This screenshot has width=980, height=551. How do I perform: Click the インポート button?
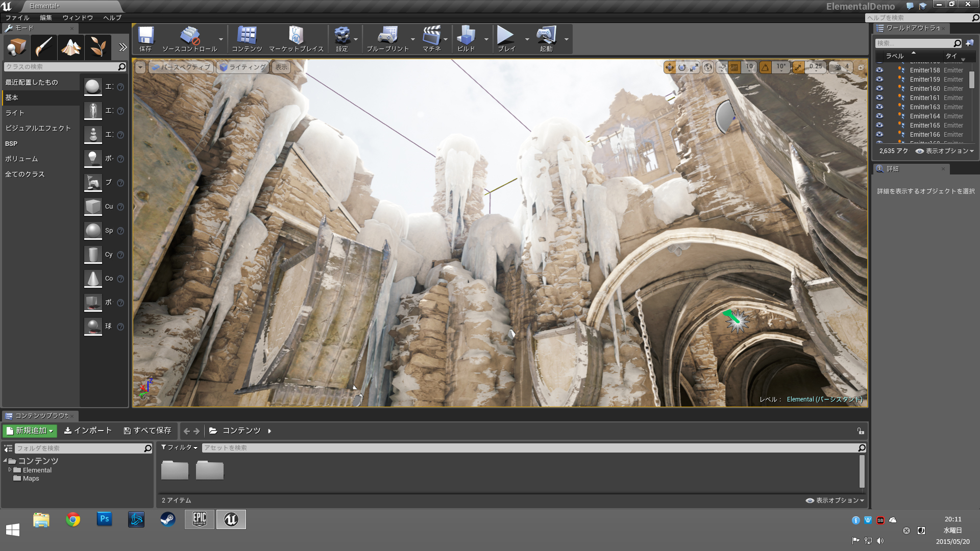click(88, 431)
